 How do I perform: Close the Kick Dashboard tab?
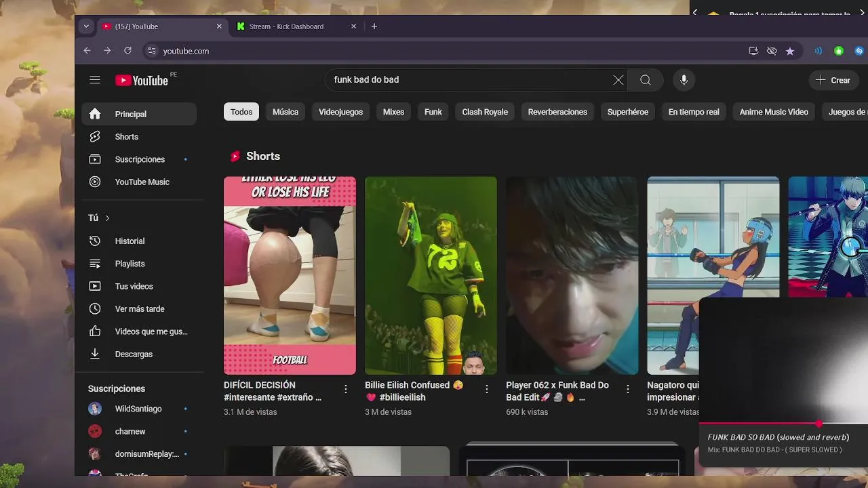353,26
